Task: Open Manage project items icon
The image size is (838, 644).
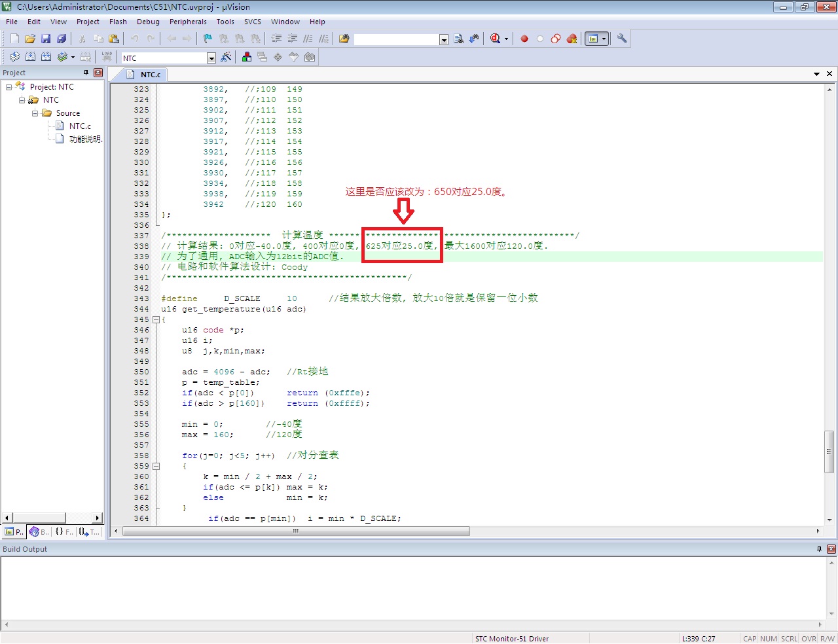Action: [x=247, y=58]
